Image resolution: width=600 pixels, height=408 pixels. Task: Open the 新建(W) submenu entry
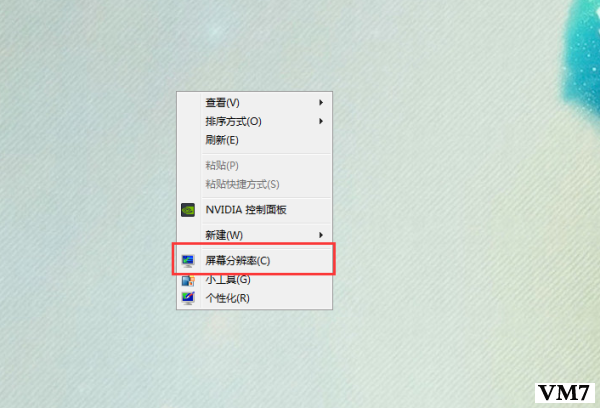tap(254, 235)
